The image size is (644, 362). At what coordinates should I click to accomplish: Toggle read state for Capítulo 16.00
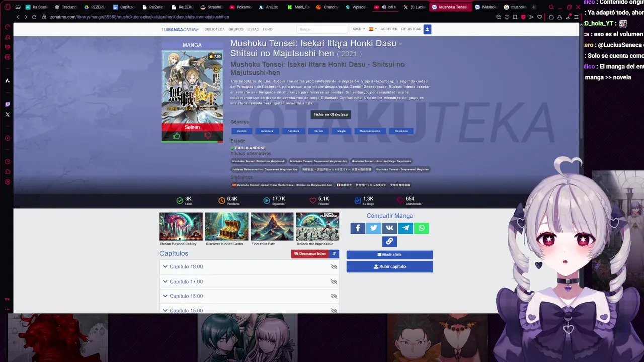point(334,296)
